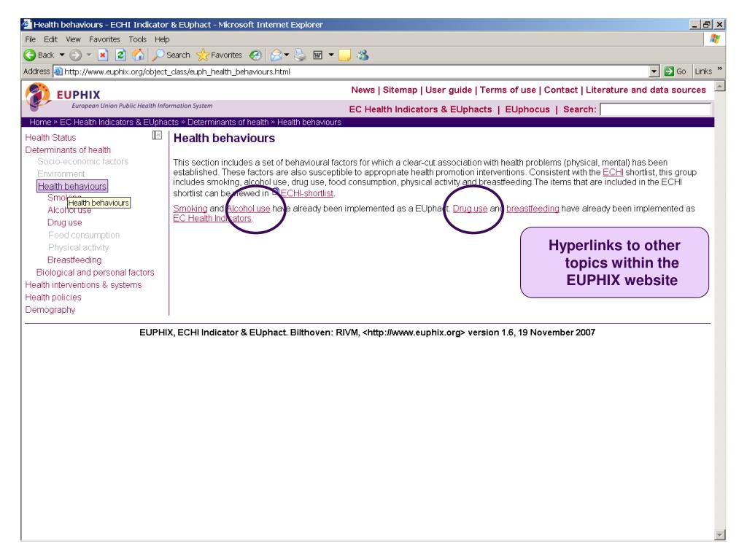Open the Edit menu

(50, 39)
